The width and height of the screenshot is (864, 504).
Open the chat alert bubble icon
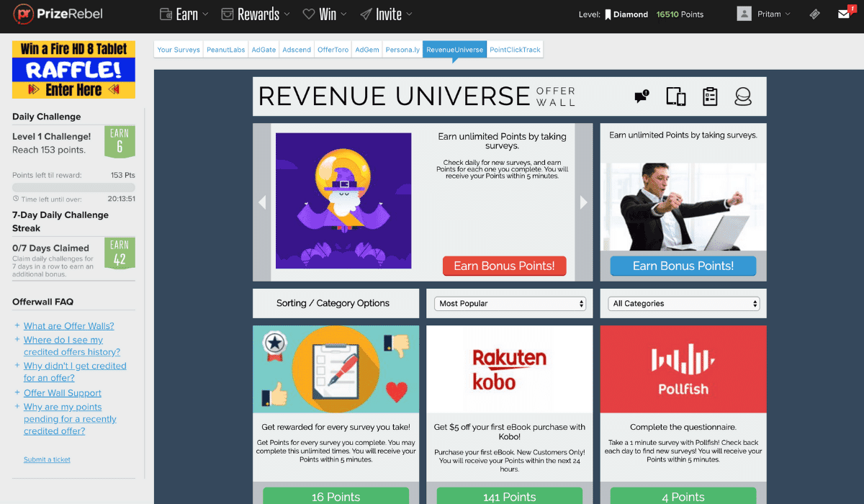point(642,96)
